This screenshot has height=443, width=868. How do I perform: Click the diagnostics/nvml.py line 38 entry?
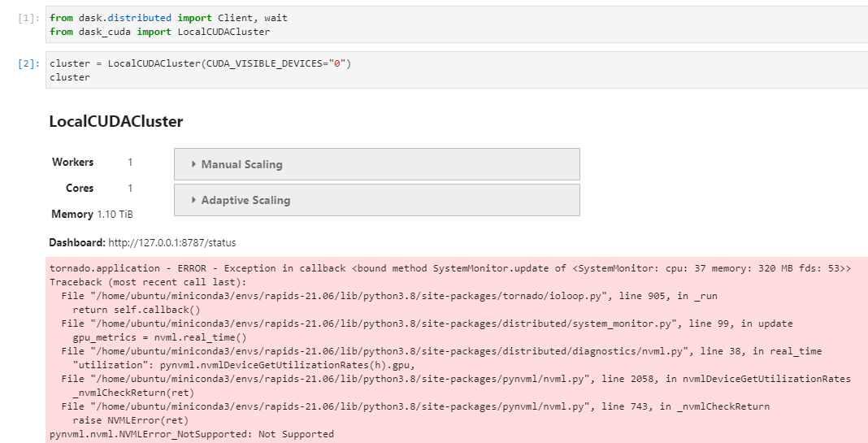pos(442,352)
